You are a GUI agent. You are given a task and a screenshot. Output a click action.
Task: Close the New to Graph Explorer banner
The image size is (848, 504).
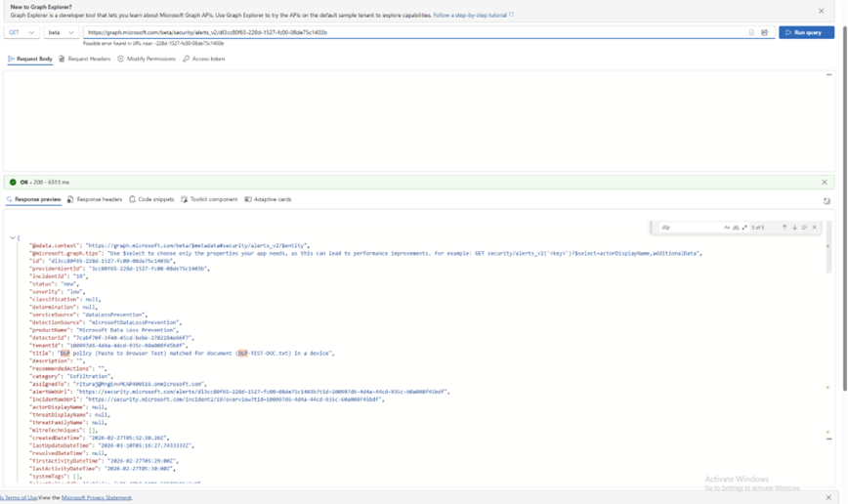pyautogui.click(x=821, y=11)
